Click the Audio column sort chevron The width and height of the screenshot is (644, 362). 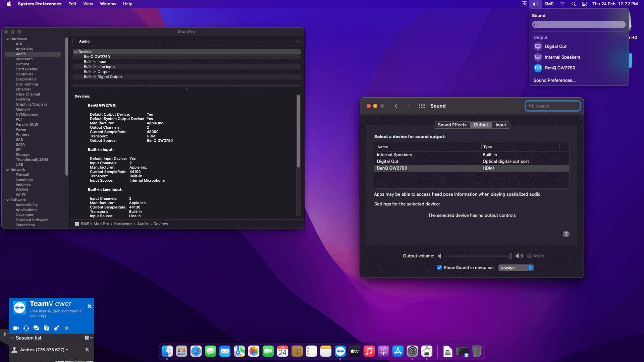[297, 42]
